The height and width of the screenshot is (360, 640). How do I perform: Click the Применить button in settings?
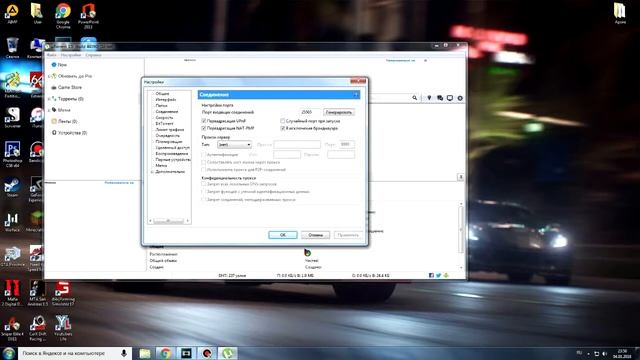point(348,235)
